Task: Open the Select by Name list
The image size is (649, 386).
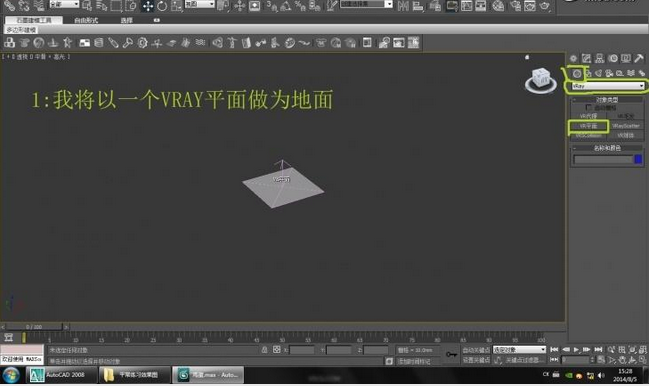Action: tap(102, 5)
